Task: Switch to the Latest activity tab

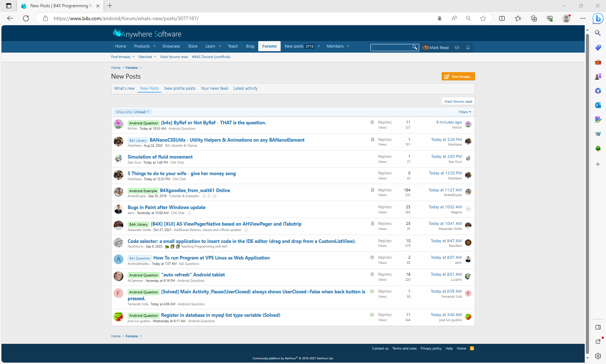Action: 246,88
